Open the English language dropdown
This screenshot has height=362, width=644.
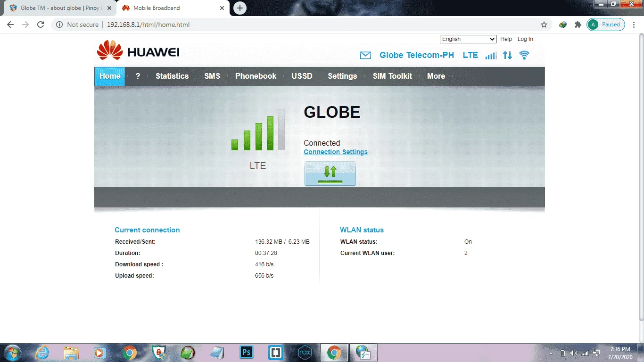click(468, 39)
